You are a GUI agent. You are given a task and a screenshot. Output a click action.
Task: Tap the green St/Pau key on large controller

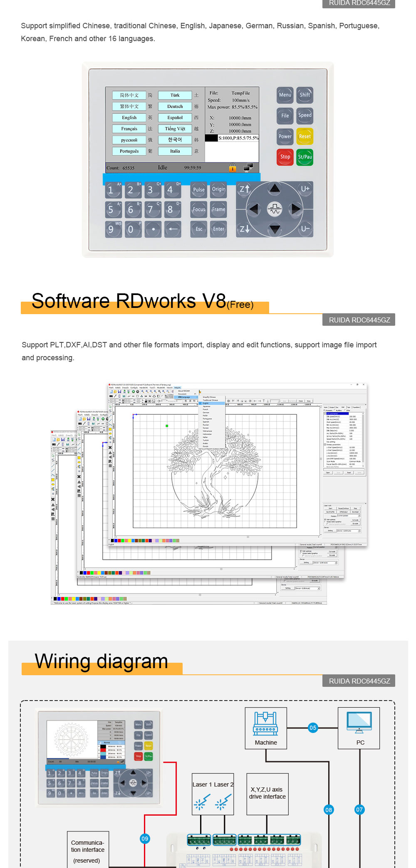(305, 157)
